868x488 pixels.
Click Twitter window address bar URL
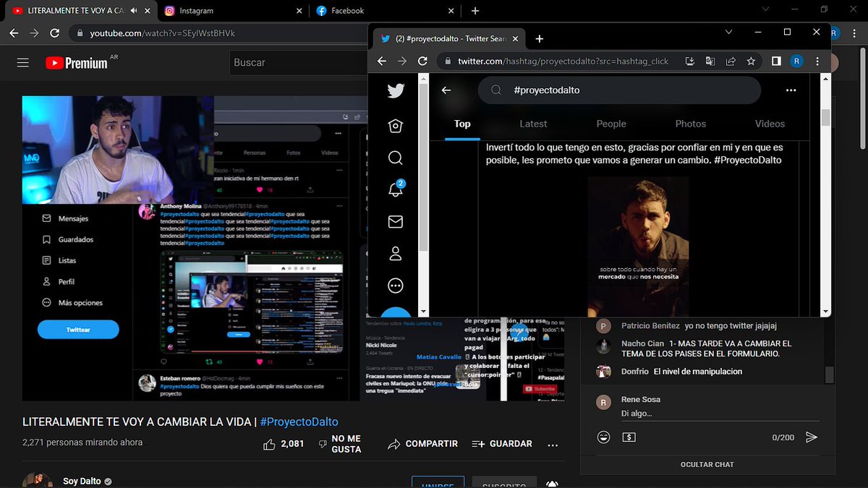click(x=564, y=61)
